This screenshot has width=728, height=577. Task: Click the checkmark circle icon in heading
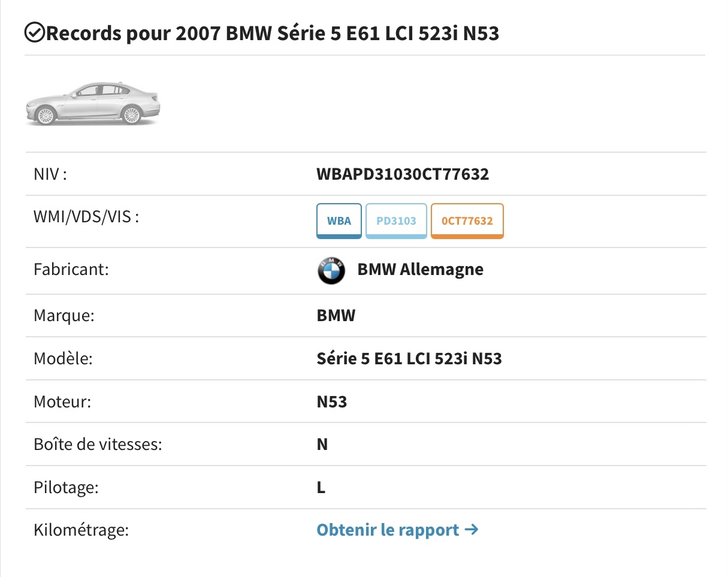click(35, 33)
